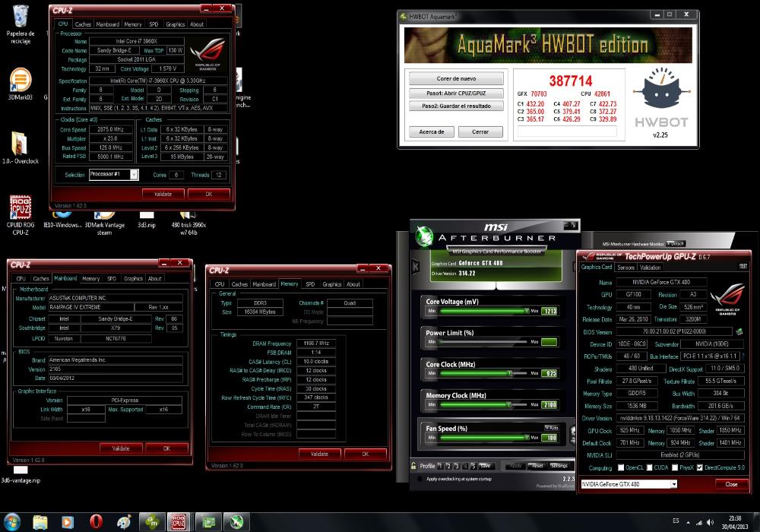The image size is (760, 532).
Task: Click the Fan Speed slider handle
Action: (x=527, y=438)
